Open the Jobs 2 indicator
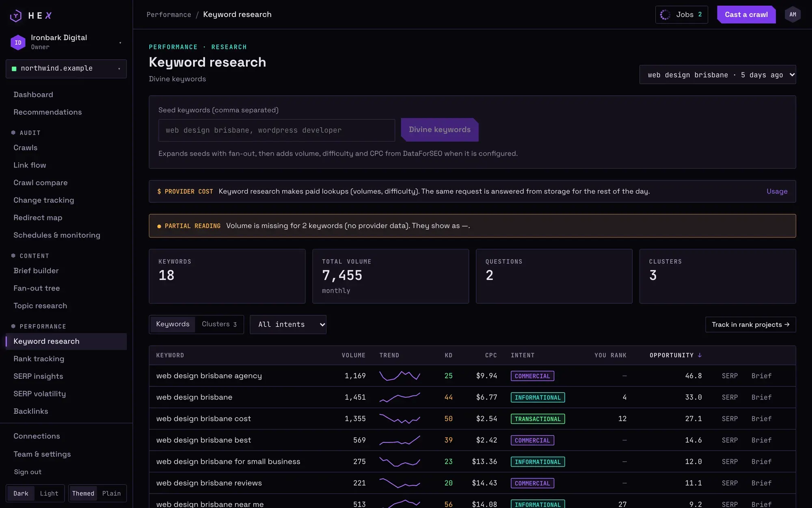 pyautogui.click(x=681, y=15)
